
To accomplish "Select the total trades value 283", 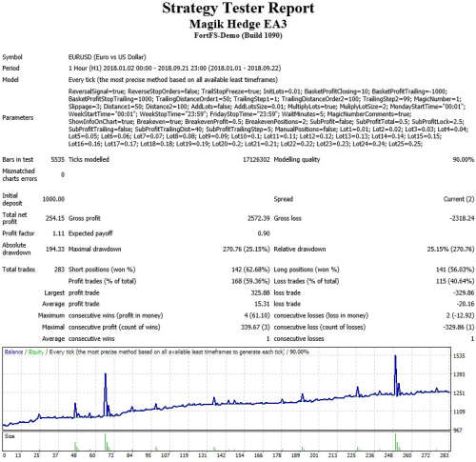I will (59, 270).
